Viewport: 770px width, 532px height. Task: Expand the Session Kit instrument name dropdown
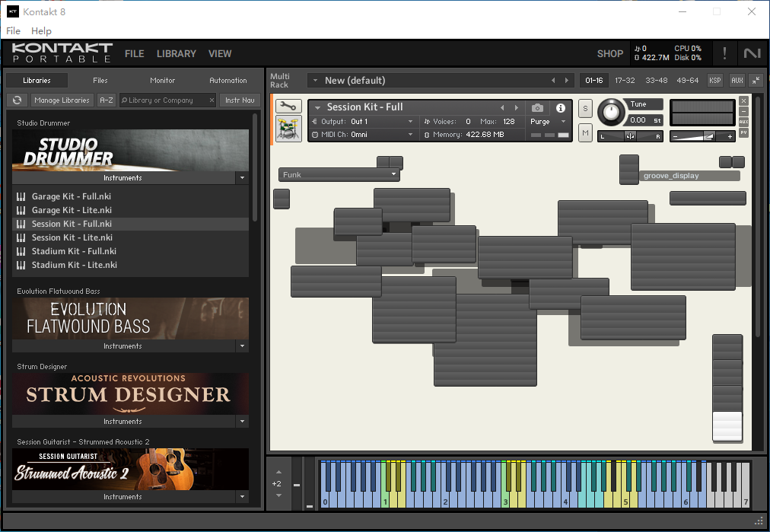pos(317,107)
